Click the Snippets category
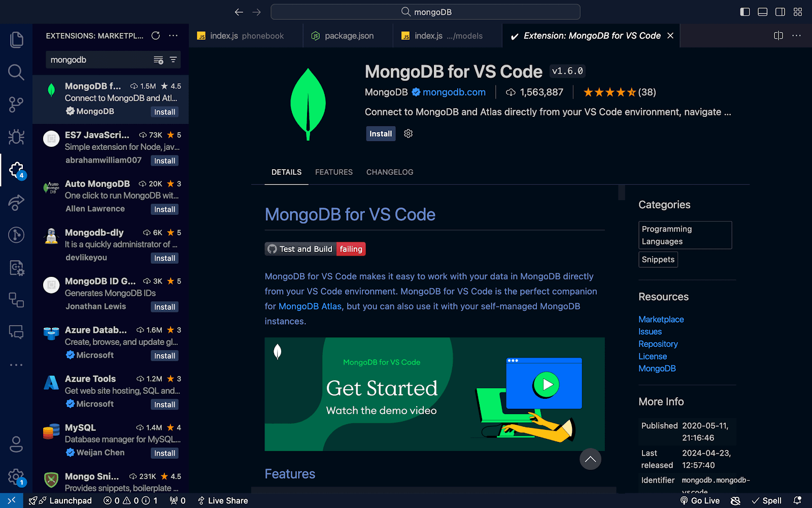Screen dimensions: 812x508 [x=658, y=260]
